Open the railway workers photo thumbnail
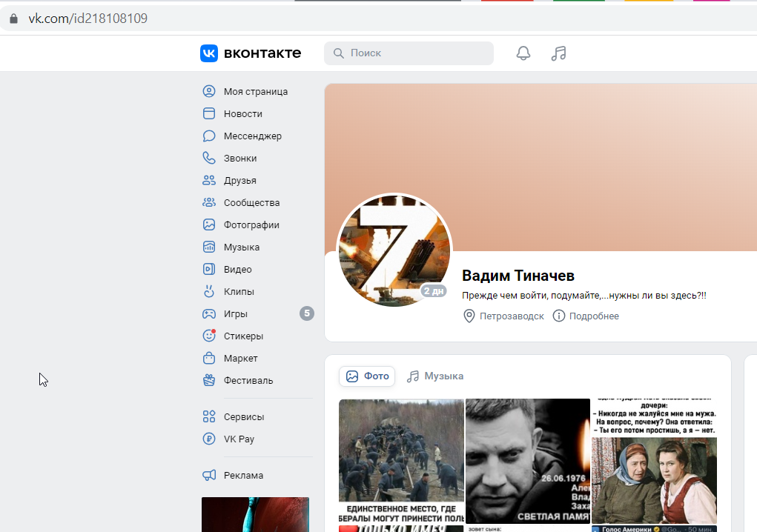The width and height of the screenshot is (757, 532). pos(401,461)
